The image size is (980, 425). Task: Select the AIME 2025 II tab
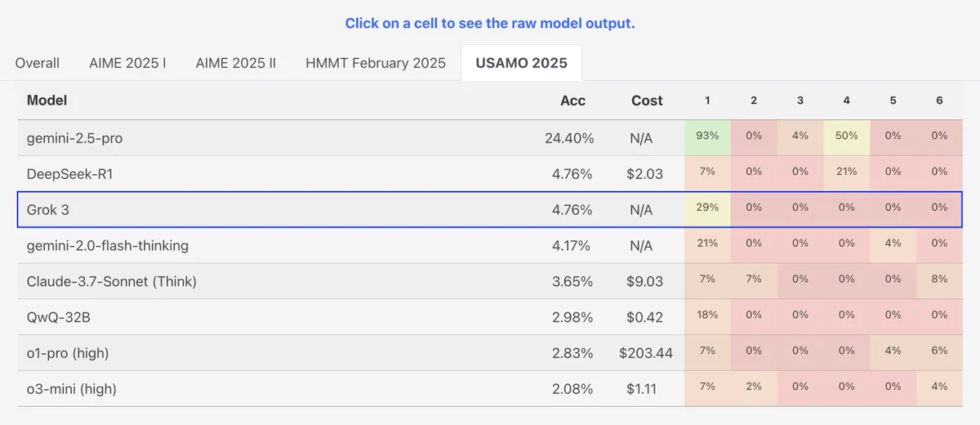[236, 63]
